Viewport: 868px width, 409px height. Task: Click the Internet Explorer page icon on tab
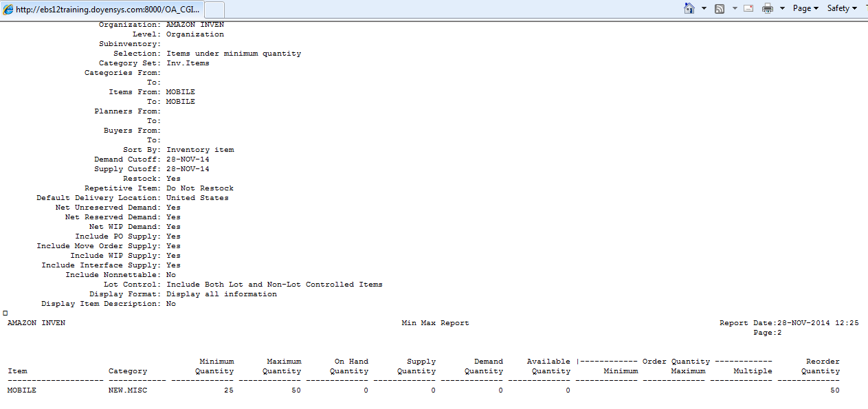(x=8, y=10)
